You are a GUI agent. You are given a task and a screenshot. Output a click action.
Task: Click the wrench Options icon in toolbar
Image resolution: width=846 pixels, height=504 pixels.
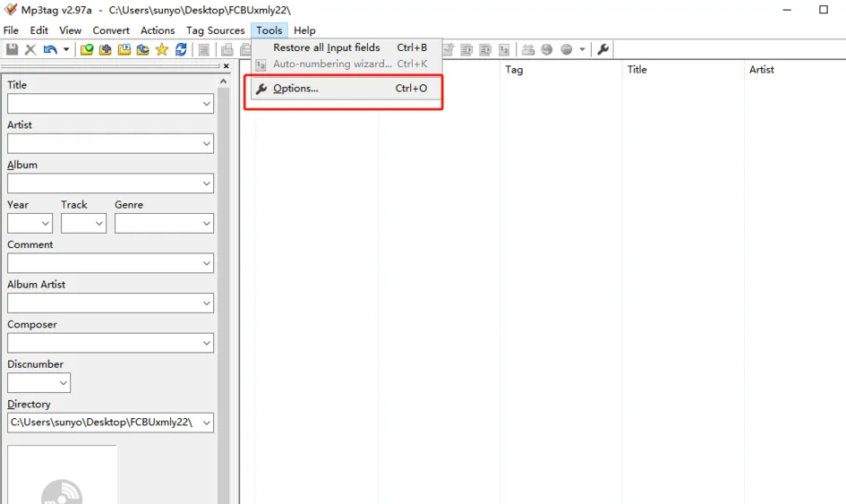click(603, 49)
